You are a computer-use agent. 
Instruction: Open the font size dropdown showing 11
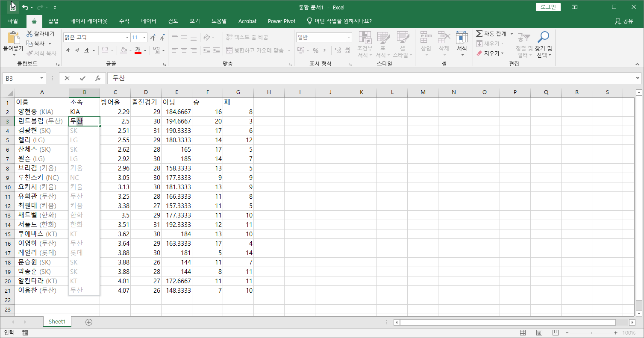coord(144,38)
